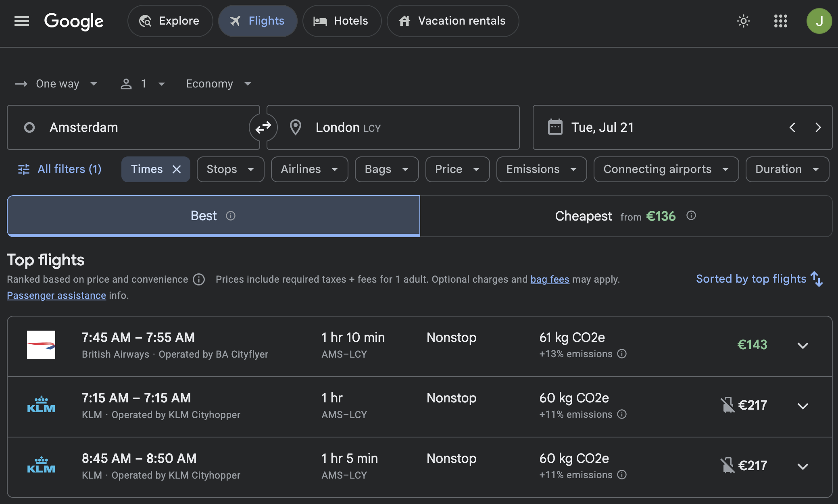838x504 pixels.
Task: Expand the 8:45 AM KLM flight details
Action: (803, 467)
